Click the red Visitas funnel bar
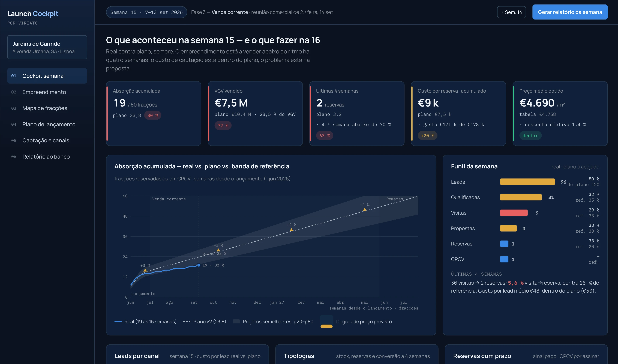 tap(514, 213)
